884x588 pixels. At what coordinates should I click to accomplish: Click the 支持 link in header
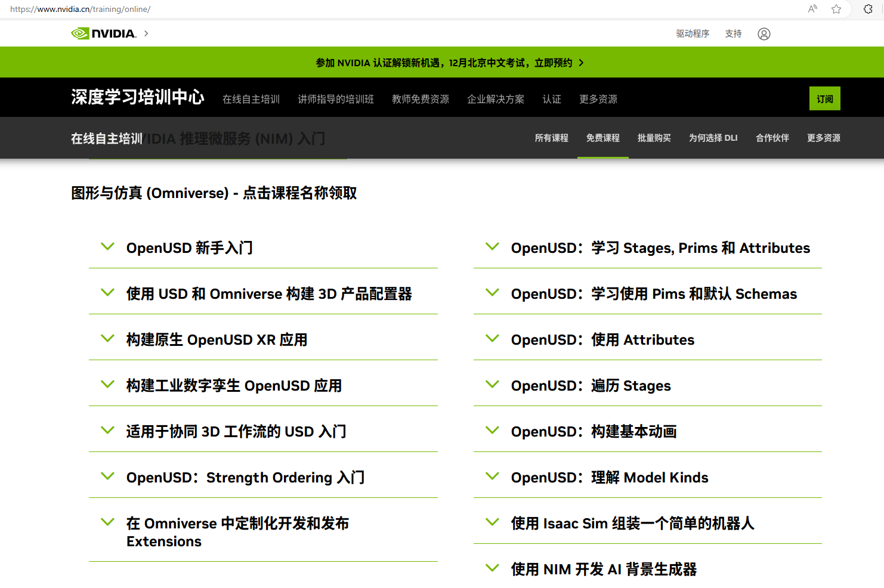pos(733,34)
